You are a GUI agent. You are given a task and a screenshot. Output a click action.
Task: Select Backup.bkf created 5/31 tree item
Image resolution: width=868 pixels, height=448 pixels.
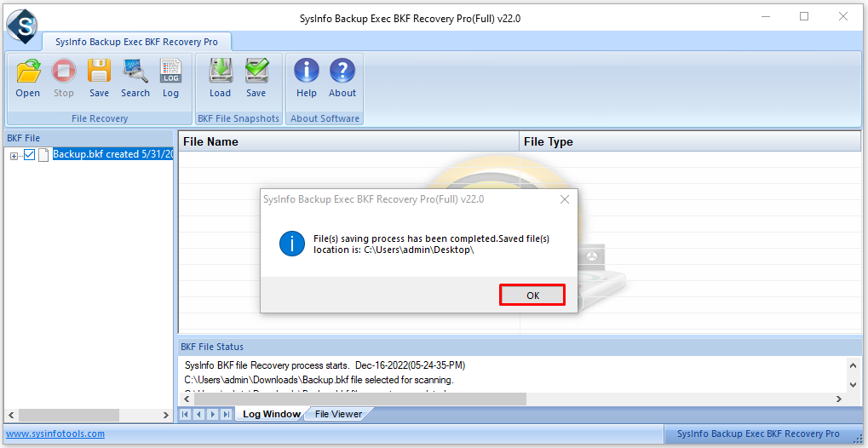(112, 154)
